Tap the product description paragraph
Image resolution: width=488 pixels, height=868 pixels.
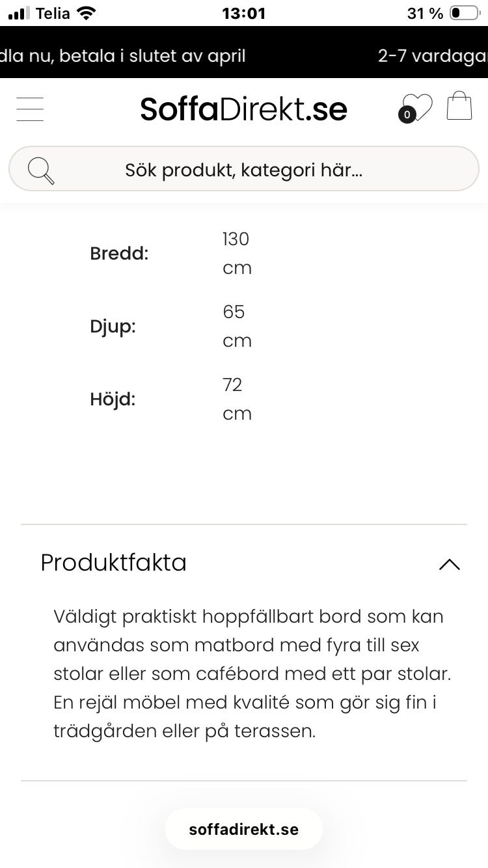pyautogui.click(x=252, y=673)
